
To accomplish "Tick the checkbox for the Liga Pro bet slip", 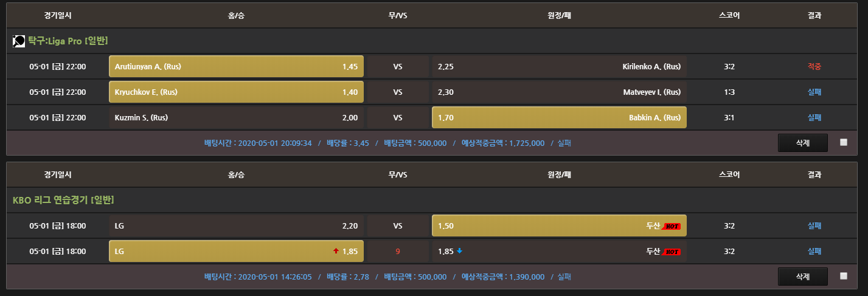I will (843, 142).
